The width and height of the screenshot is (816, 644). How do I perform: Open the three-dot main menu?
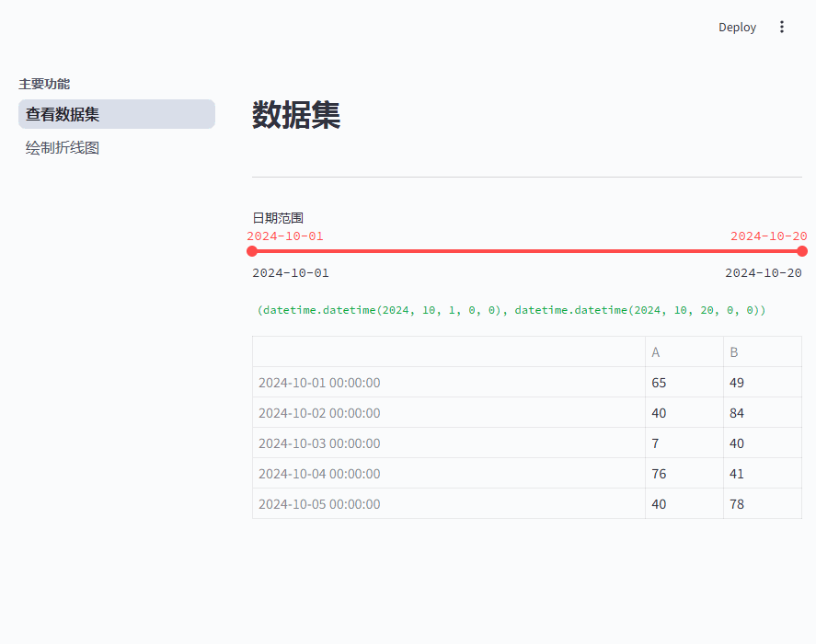(x=782, y=27)
